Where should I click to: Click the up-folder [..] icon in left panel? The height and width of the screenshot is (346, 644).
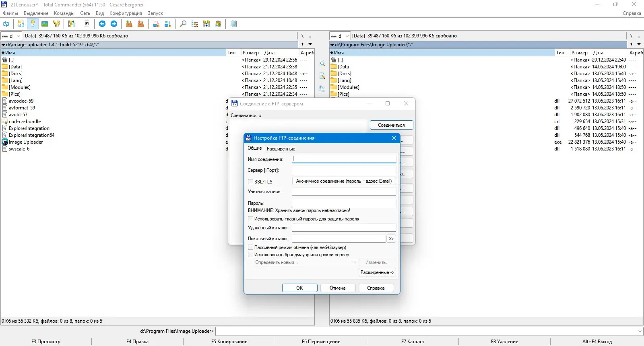(x=5, y=60)
